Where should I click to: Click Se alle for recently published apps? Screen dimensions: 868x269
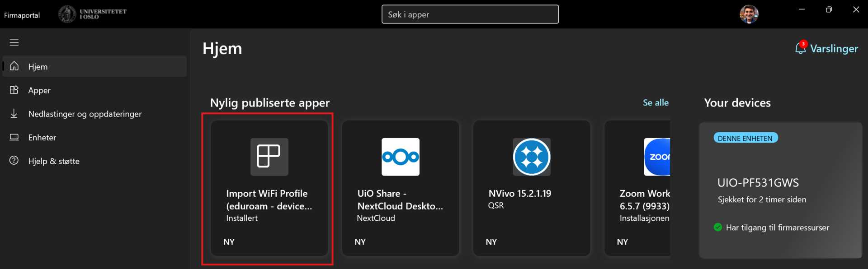(656, 102)
